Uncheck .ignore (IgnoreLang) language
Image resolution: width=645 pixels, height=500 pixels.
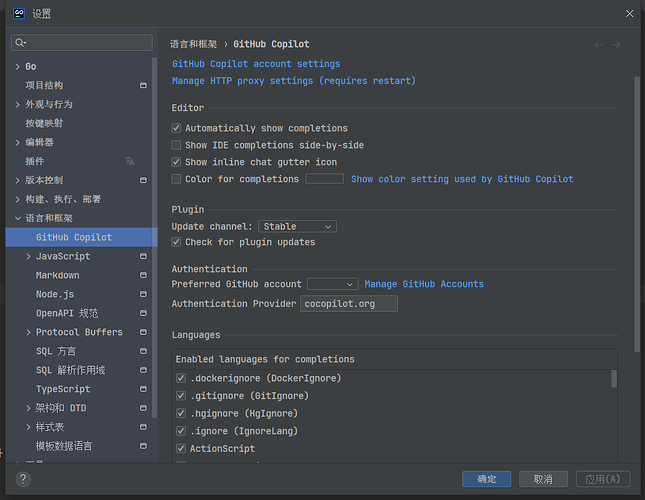181,431
